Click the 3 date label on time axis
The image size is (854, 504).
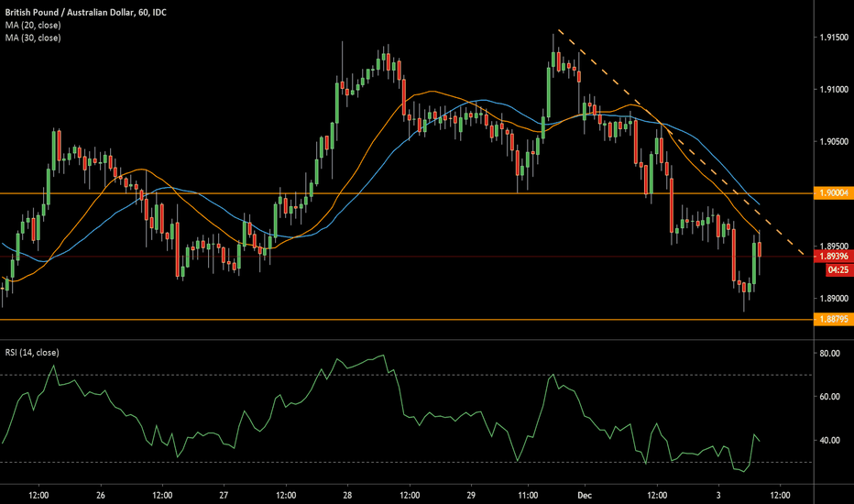pyautogui.click(x=718, y=495)
